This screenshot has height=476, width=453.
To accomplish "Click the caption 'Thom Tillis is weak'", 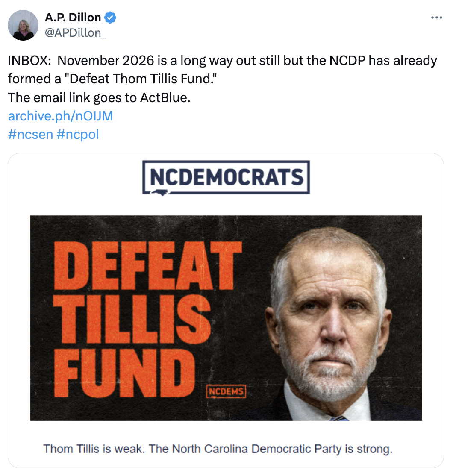I will tap(94, 449).
